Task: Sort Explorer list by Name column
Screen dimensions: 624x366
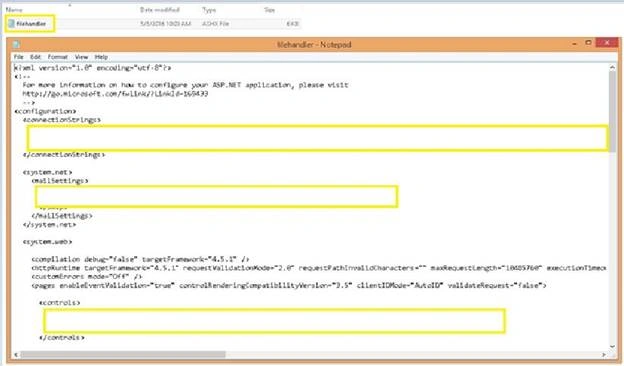Action: pyautogui.click(x=14, y=10)
